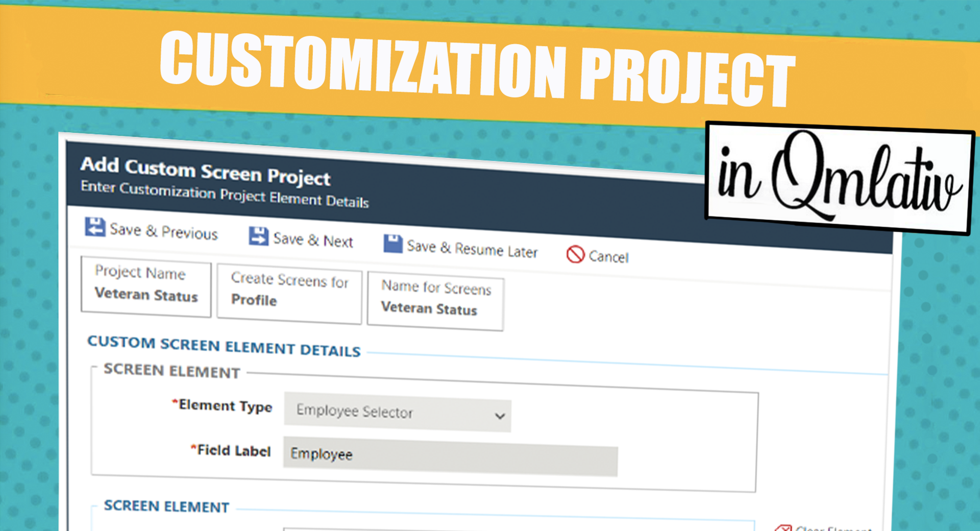
Task: Click the Add Custom Screen Project title
Action: [x=205, y=171]
